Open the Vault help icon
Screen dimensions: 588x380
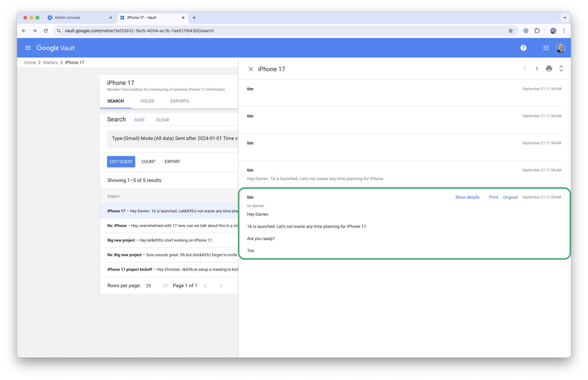pyautogui.click(x=523, y=48)
